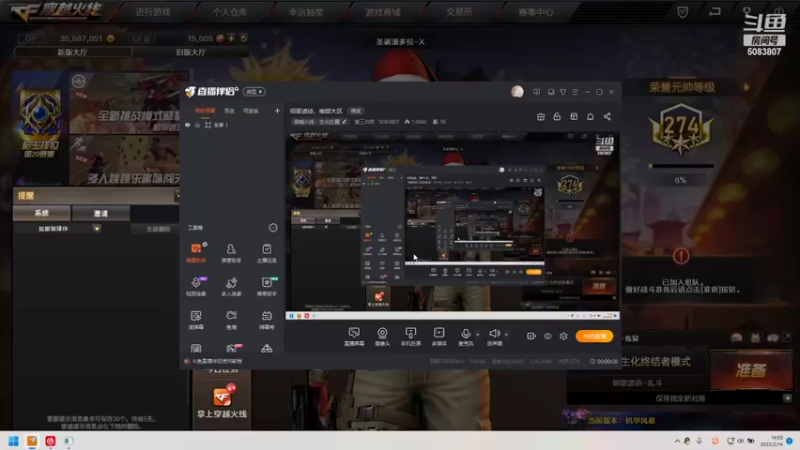Open the microphone dropdown arrow
Viewport: 800px width, 450px height.
478,335
